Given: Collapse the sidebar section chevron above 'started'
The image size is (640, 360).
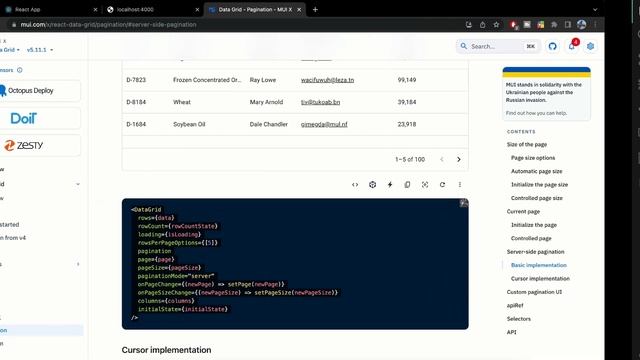Looking at the screenshot, I should click(x=78, y=184).
